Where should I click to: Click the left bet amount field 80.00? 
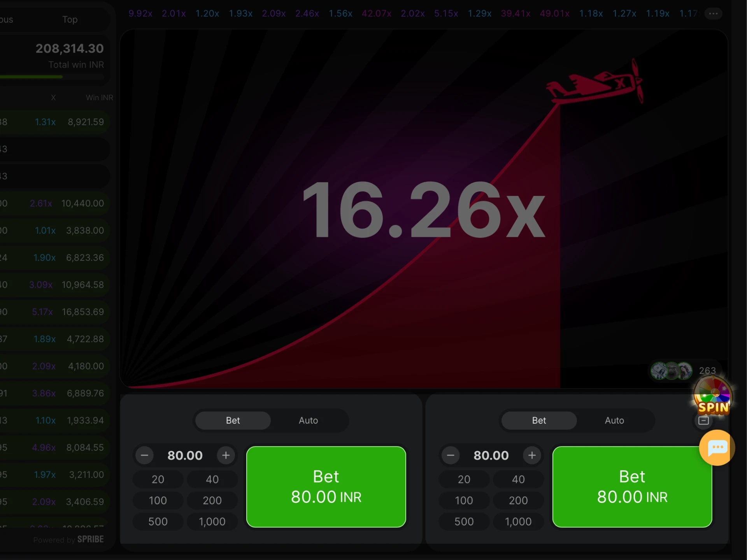(x=185, y=455)
